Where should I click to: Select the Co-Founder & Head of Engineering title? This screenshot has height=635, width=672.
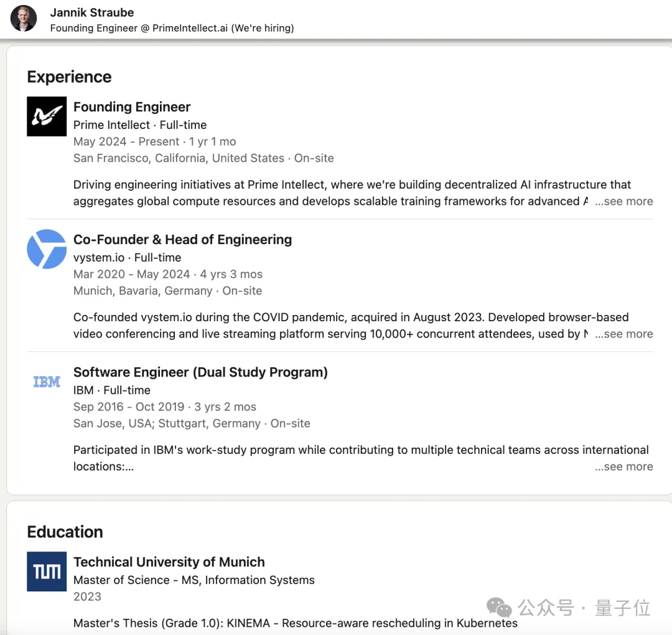point(182,240)
